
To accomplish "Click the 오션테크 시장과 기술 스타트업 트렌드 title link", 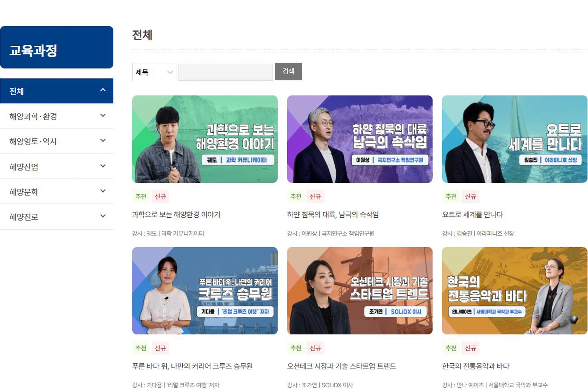I will (342, 366).
